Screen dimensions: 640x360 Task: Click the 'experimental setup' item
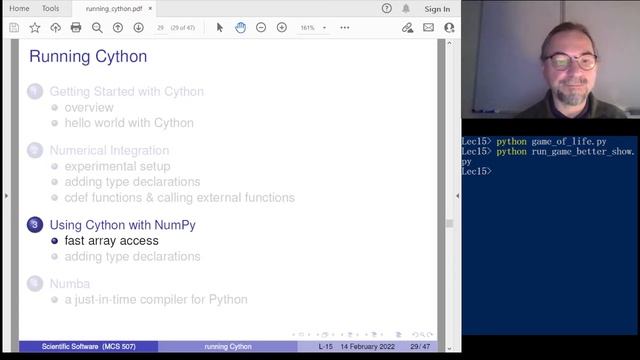(x=117, y=167)
